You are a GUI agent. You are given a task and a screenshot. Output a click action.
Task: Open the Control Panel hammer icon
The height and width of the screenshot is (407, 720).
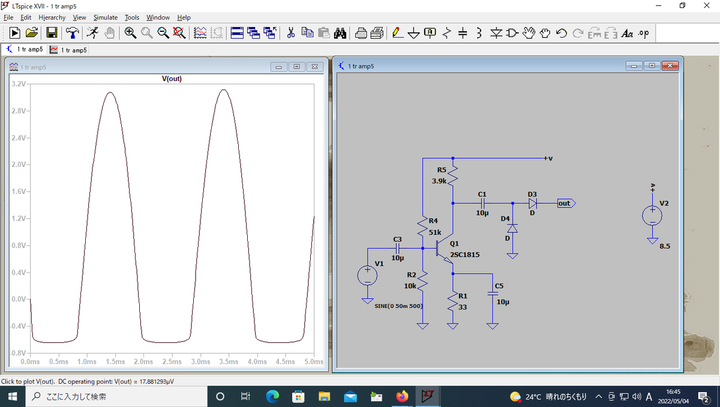[71, 33]
